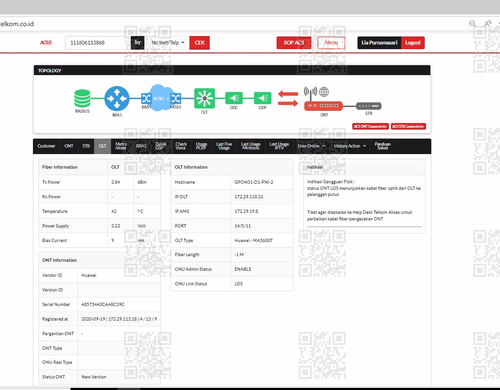Open the Panduan Solusi tab
Screen dimensions: 500x390
[x=382, y=146]
